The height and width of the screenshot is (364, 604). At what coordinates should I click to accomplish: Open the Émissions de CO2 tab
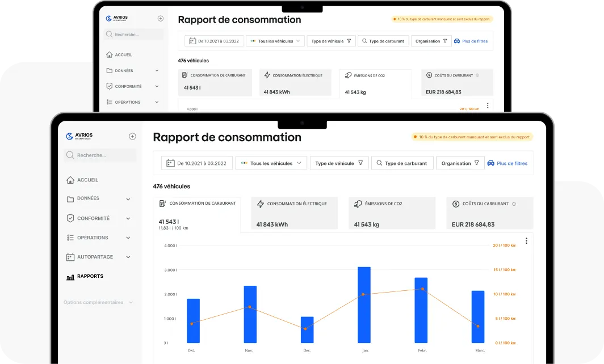point(392,213)
